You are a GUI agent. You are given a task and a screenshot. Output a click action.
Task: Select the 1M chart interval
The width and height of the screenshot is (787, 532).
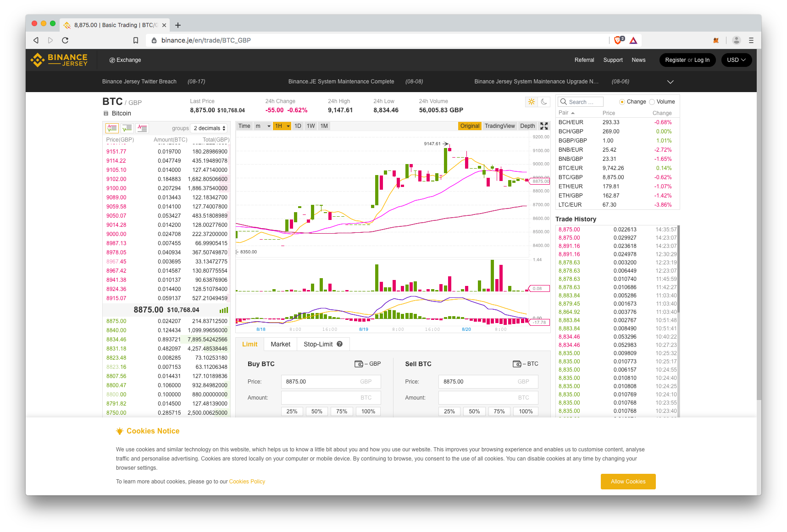click(324, 126)
